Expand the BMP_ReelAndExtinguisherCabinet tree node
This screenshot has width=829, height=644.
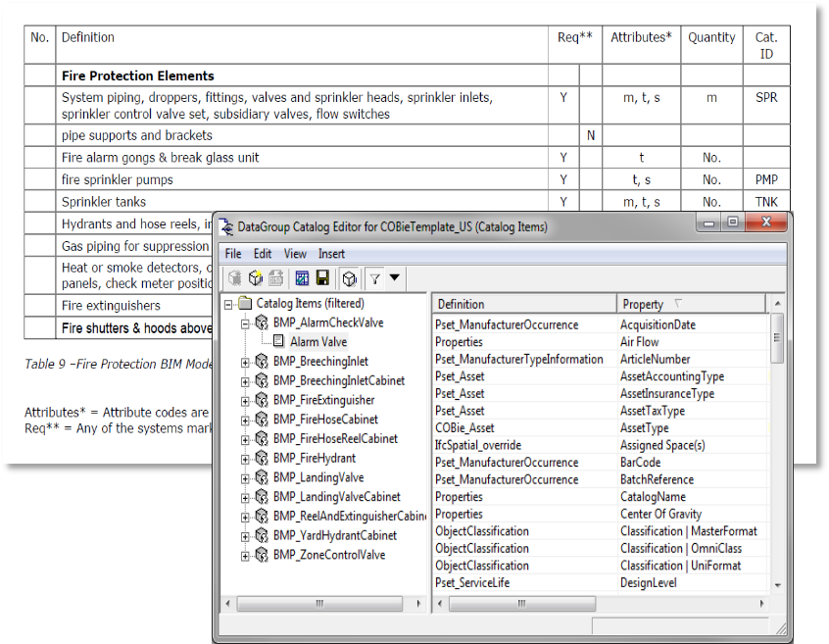coord(245,518)
